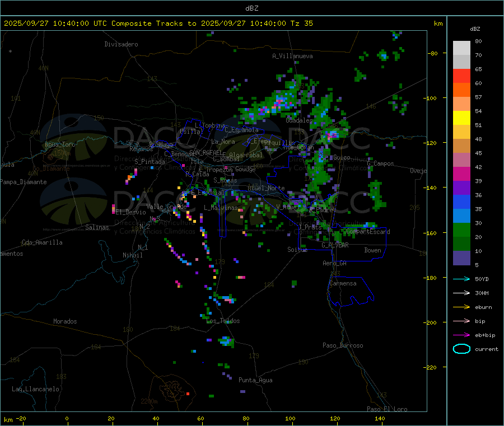Click the 'G_ALVEAR' city label

[x=335, y=245]
